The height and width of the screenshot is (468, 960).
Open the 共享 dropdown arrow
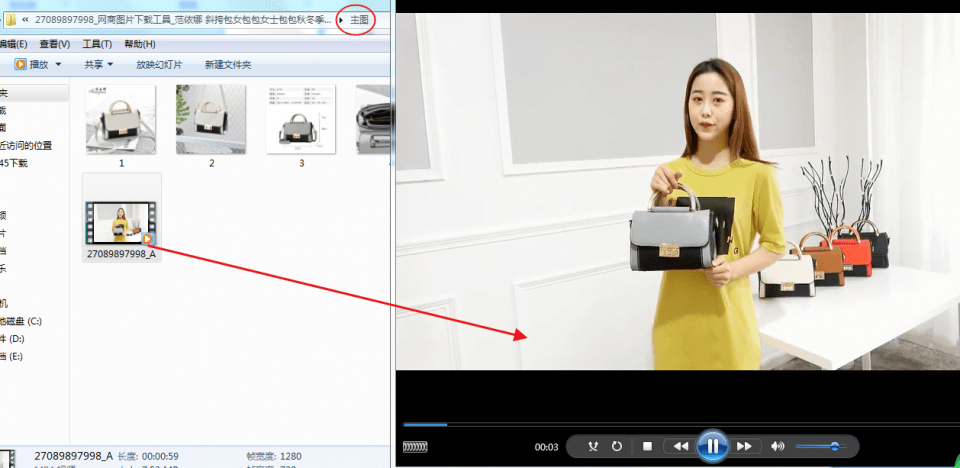click(x=110, y=64)
